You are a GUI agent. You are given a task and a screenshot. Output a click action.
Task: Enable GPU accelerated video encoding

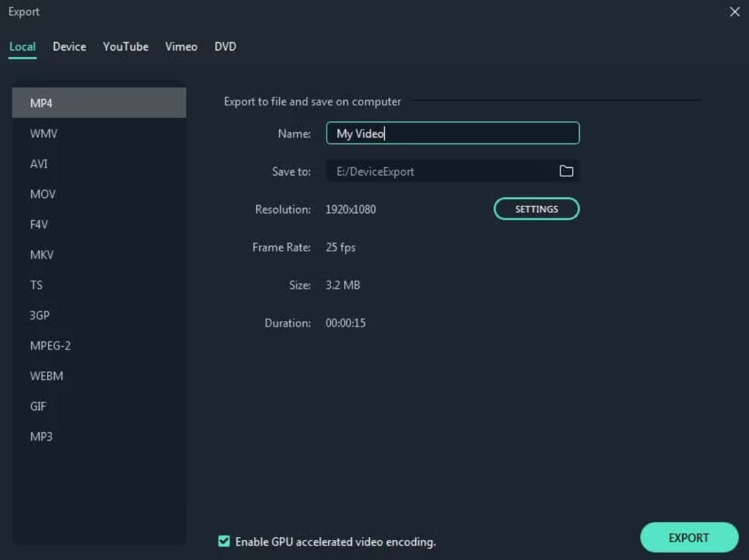(223, 542)
